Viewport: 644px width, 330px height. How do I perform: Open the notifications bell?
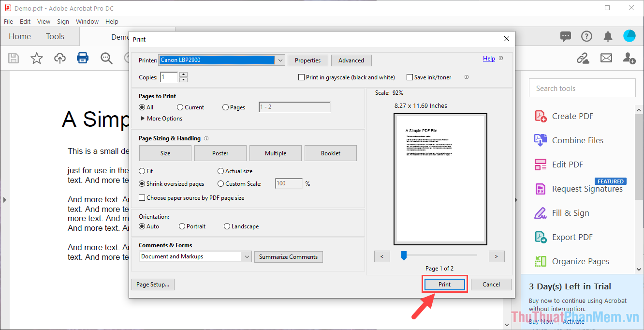pyautogui.click(x=608, y=36)
